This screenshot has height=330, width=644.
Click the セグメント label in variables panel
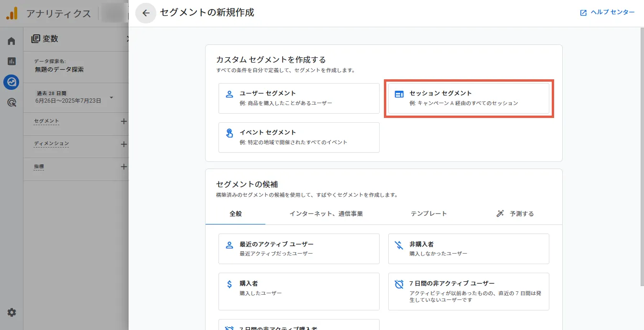pos(46,121)
